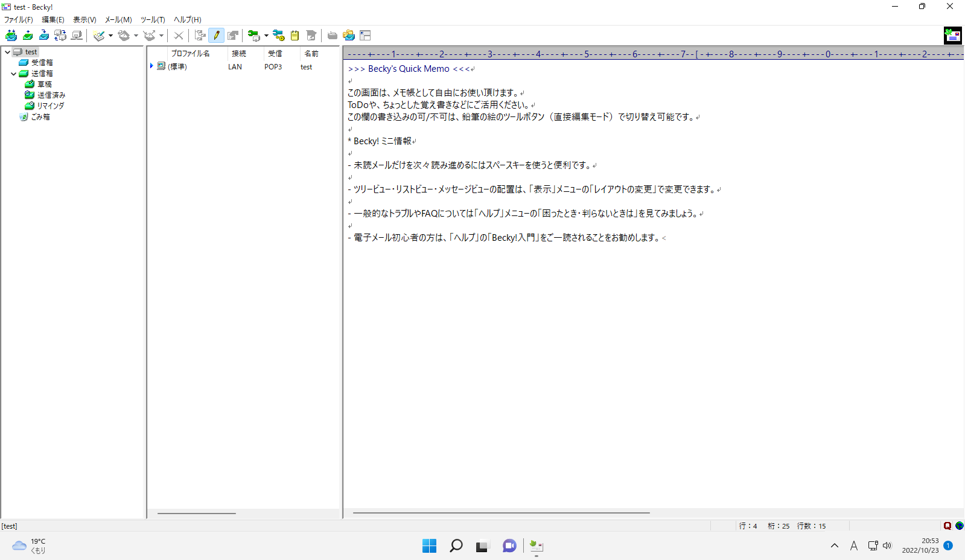Click the grayed forward toolbar icon
The image size is (965, 560).
click(150, 36)
